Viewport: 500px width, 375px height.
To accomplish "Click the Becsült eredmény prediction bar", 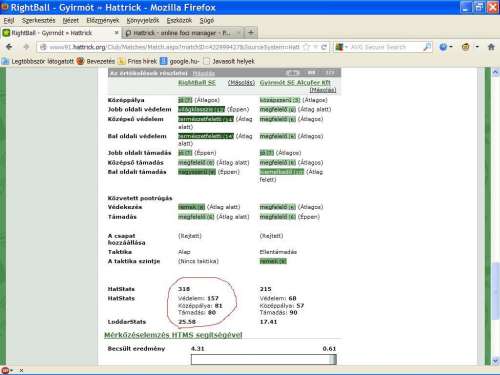I will tap(264, 359).
